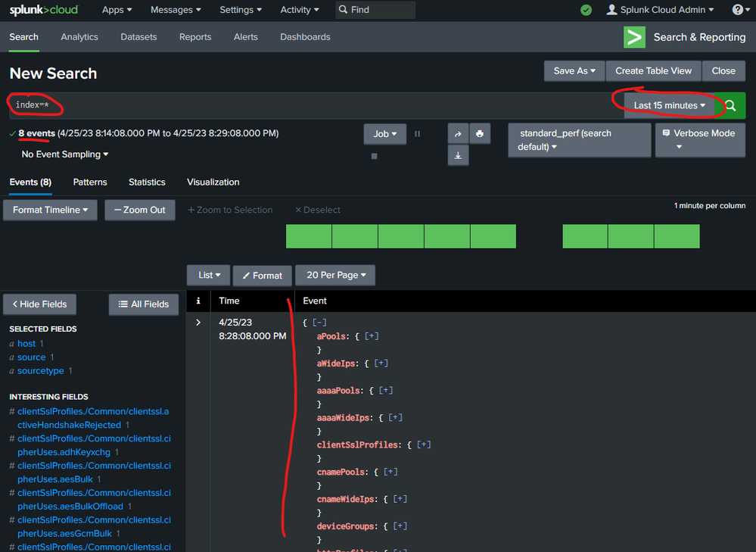
Task: Click the index=* search input field
Action: (316, 105)
